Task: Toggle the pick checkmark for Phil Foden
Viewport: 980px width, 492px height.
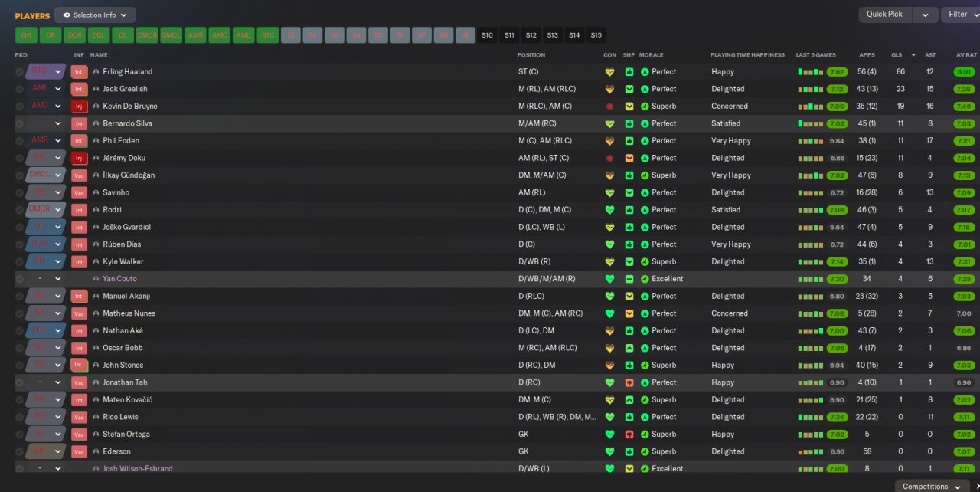Action: (x=19, y=141)
